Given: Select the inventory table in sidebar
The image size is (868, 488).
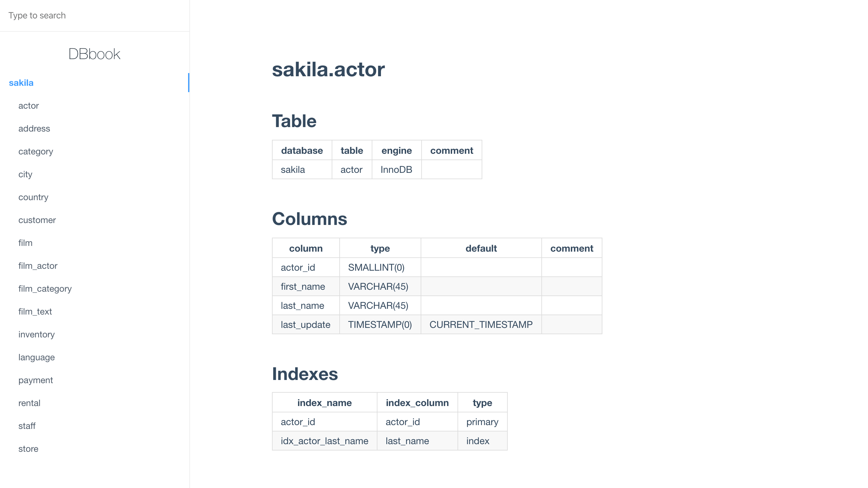Looking at the screenshot, I should 37,334.
